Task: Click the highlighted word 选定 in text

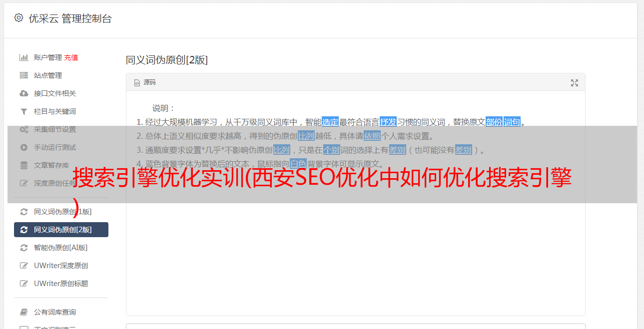Action: 330,122
